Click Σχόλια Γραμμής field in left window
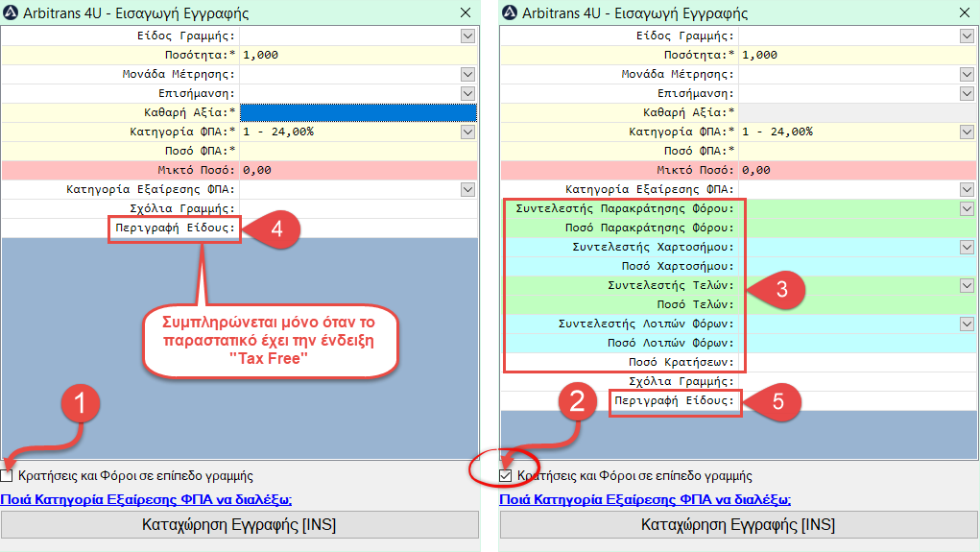980x552 pixels. [x=358, y=208]
